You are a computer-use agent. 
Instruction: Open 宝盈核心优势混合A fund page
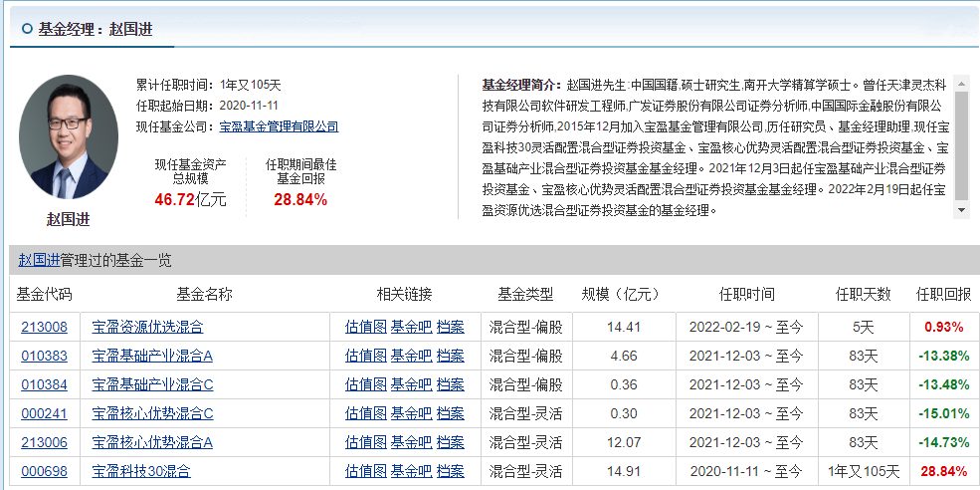pyautogui.click(x=152, y=442)
